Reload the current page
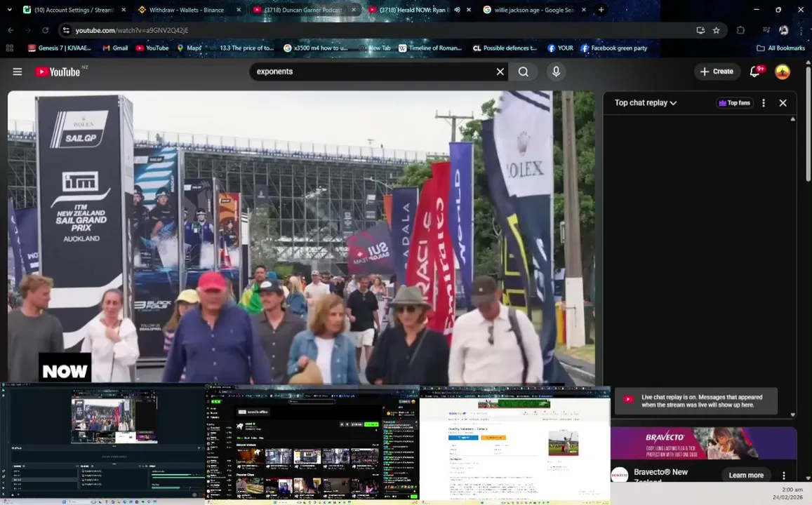 pos(45,31)
